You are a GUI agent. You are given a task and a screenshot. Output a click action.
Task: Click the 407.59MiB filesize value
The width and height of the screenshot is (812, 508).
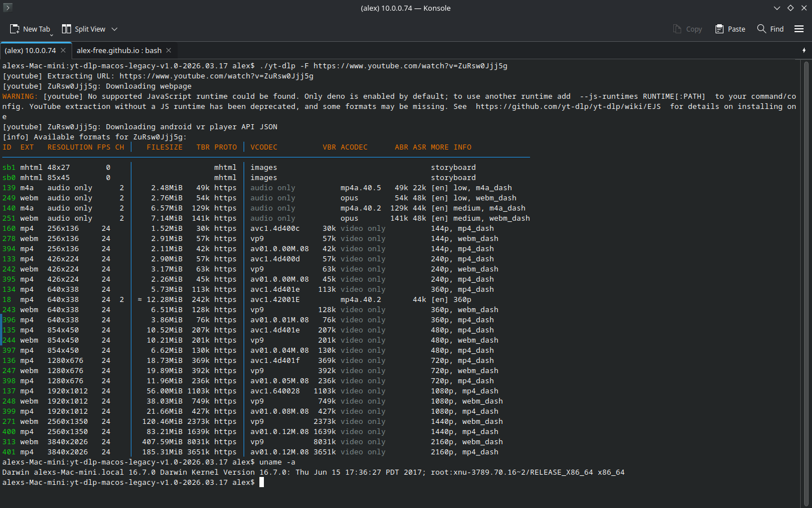tap(162, 442)
